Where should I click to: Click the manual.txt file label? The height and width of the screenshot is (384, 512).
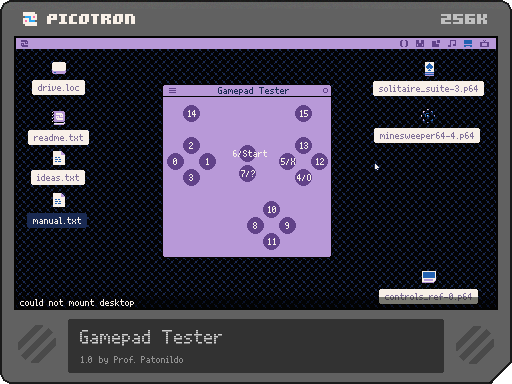pyautogui.click(x=57, y=221)
